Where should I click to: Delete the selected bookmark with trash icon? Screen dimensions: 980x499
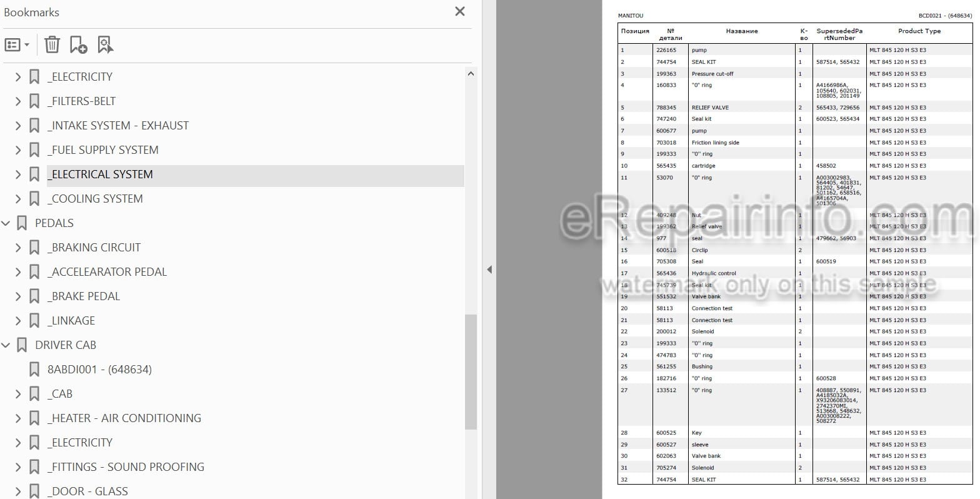(x=52, y=45)
